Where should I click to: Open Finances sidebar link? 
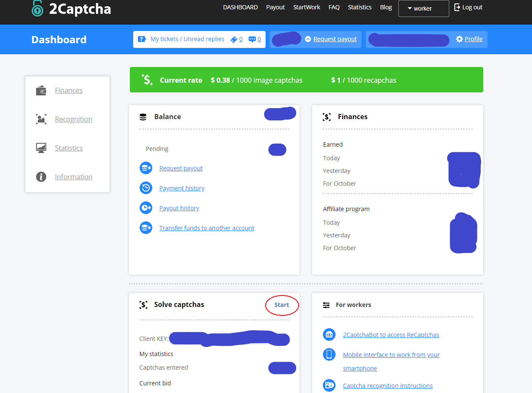[x=69, y=90]
